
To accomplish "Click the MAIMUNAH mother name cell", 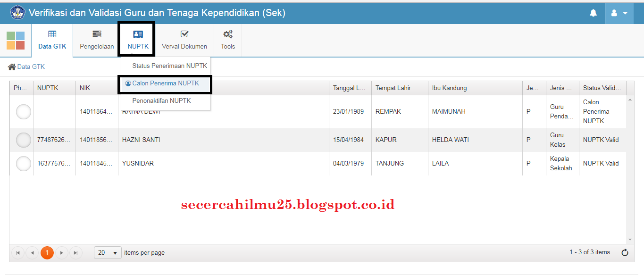I will pyautogui.click(x=475, y=112).
